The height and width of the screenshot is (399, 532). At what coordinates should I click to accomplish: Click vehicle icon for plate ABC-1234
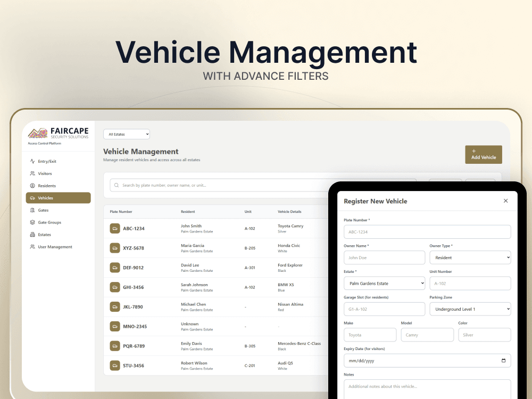pos(115,228)
